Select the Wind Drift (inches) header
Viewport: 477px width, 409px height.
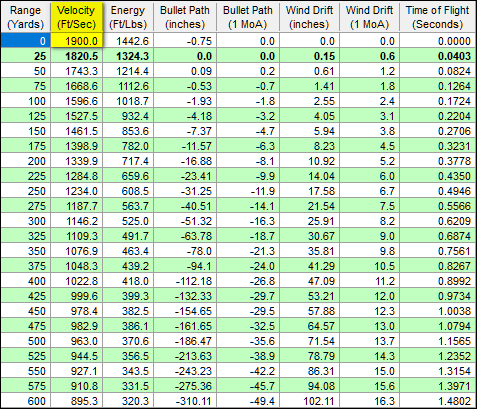tap(309, 17)
